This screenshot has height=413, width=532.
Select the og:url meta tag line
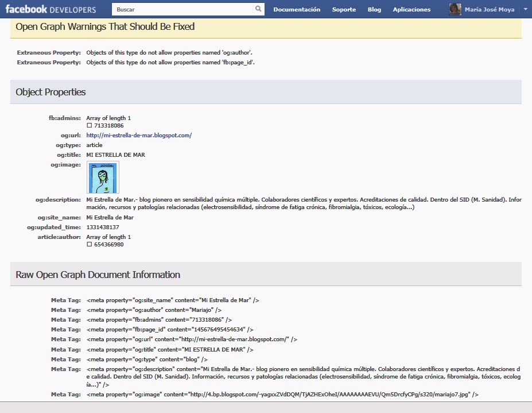[x=192, y=339]
